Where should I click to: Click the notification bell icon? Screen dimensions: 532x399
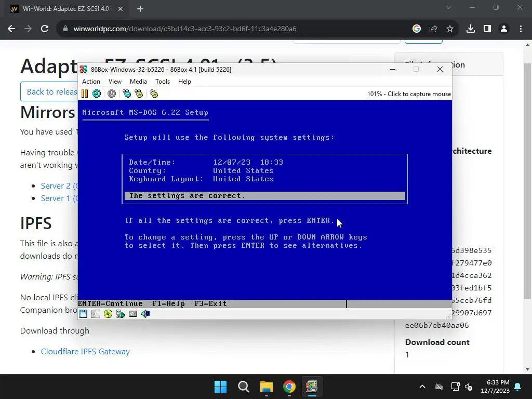pos(518,387)
